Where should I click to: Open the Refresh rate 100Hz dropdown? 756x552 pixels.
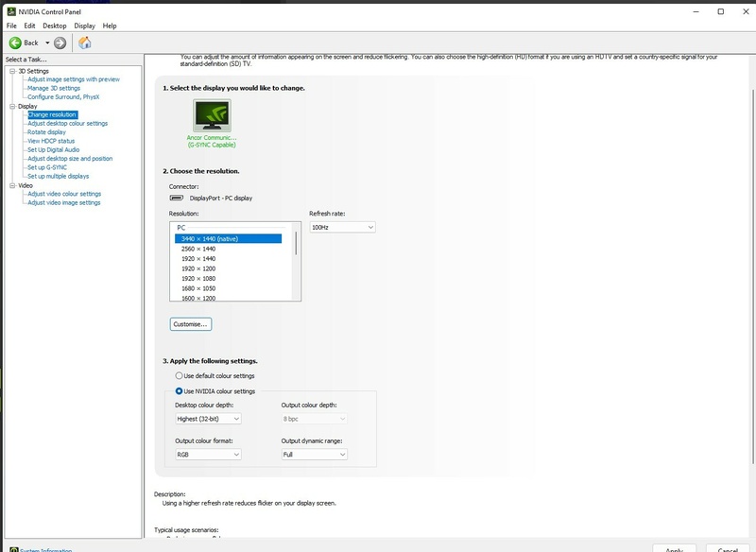tap(342, 227)
